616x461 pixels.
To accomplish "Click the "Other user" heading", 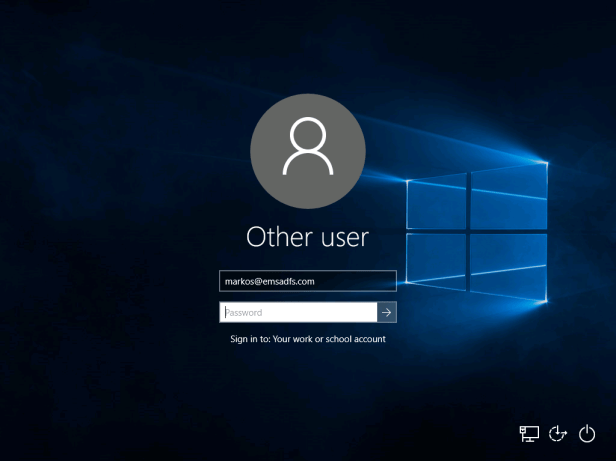I will 307,237.
